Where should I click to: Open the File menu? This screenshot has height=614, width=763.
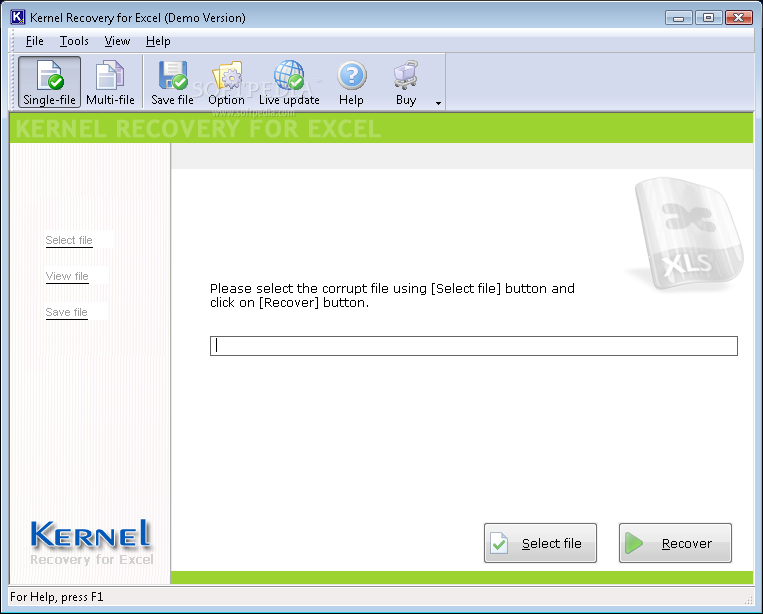point(35,41)
